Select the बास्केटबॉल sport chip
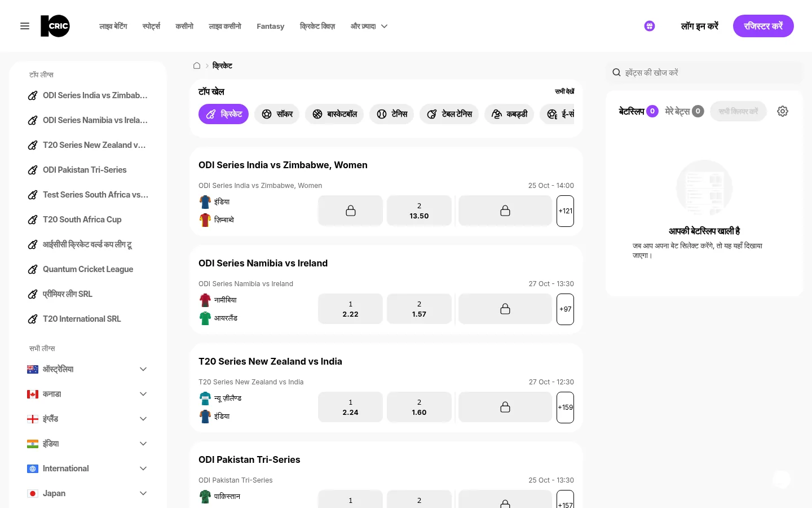This screenshot has height=508, width=812. coord(334,114)
